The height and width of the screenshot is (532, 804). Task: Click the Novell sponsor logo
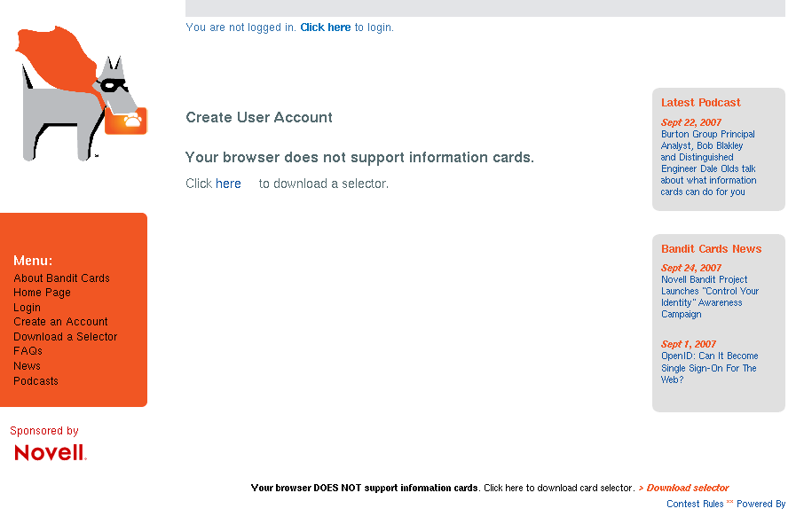pos(51,452)
